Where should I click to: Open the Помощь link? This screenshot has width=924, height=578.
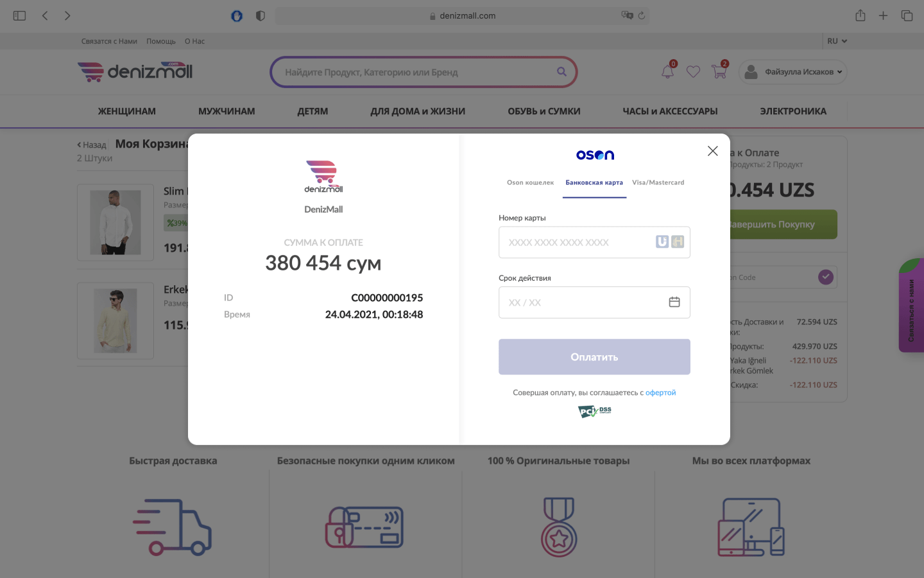161,41
